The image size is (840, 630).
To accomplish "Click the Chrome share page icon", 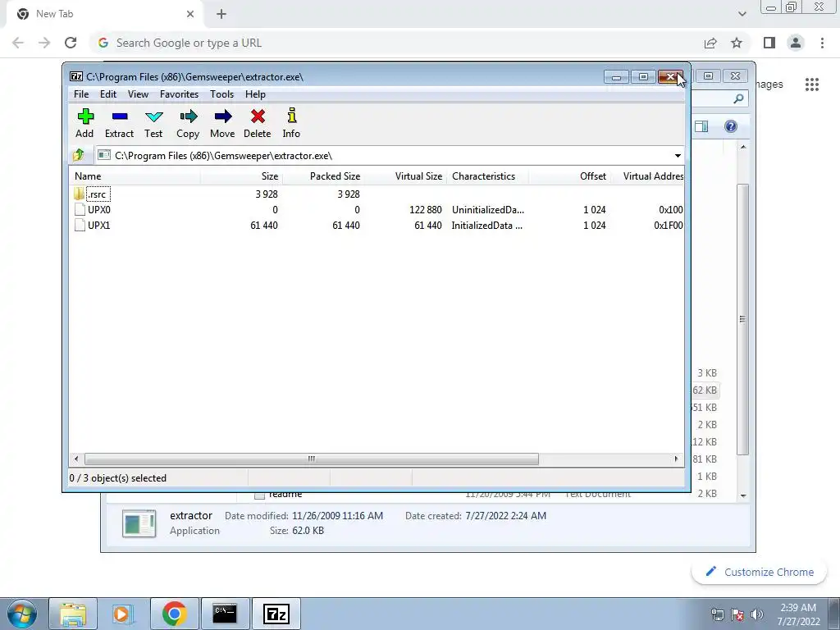I will click(710, 43).
